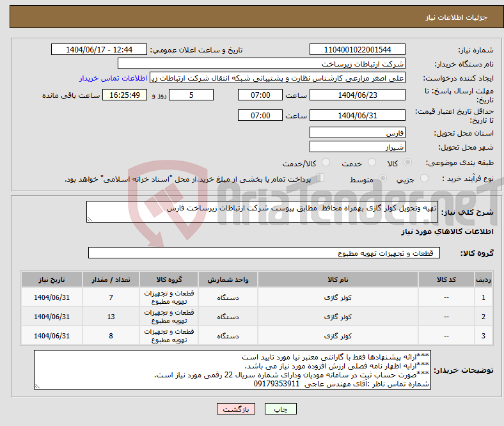Toggle the اسناد خزانه اسلامی payment checkbox
The width and height of the screenshot is (504, 426).
pyautogui.click(x=321, y=179)
